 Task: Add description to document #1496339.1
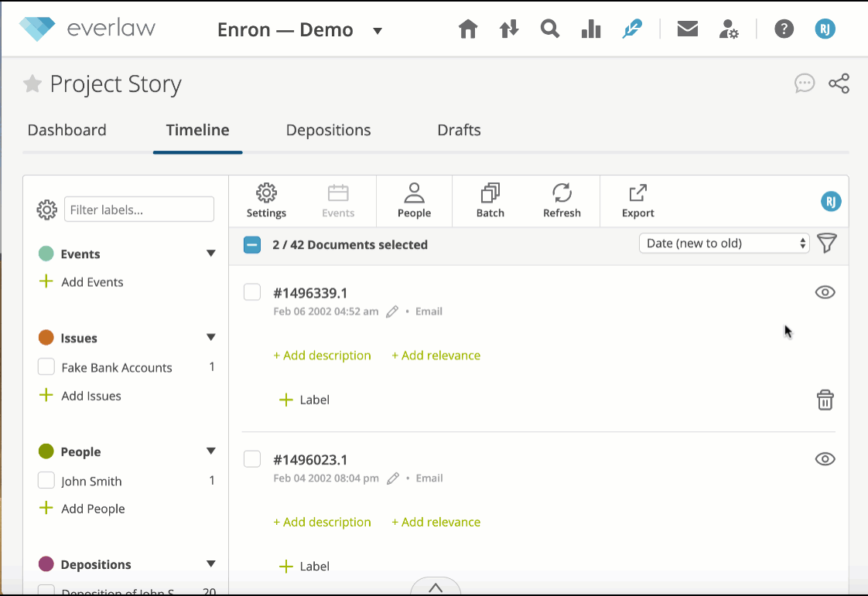point(322,356)
